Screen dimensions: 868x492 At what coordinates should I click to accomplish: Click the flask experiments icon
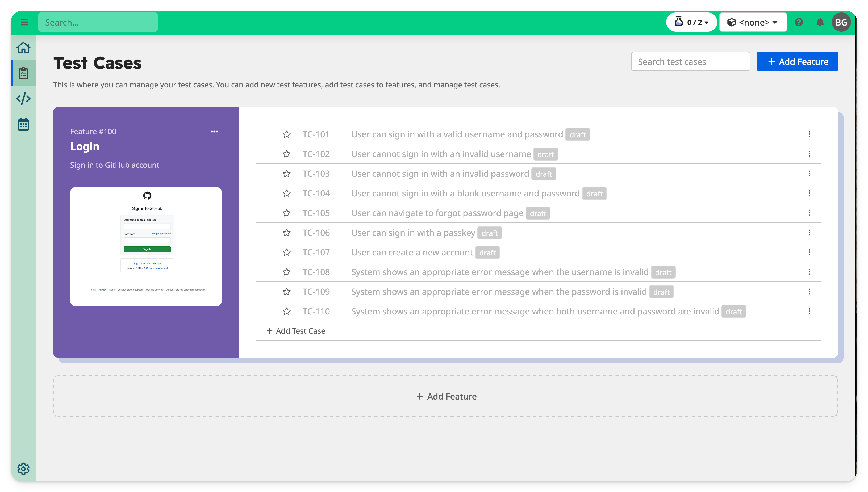coord(679,22)
